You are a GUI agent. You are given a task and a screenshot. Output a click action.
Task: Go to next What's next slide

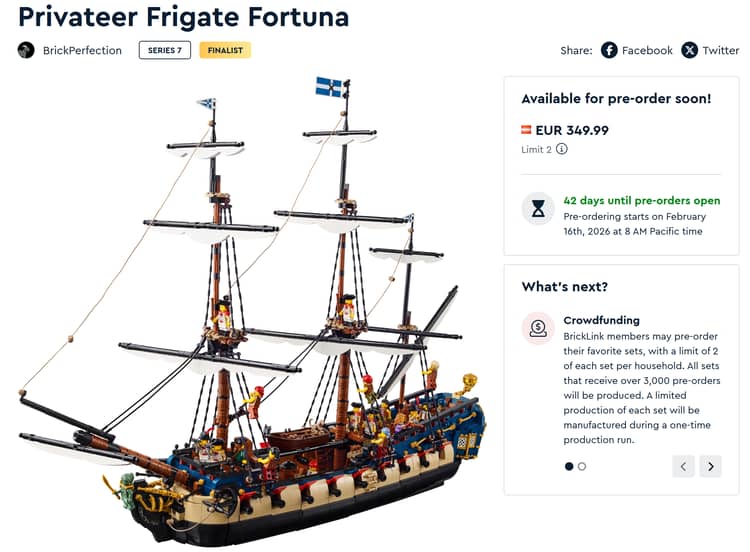point(710,466)
